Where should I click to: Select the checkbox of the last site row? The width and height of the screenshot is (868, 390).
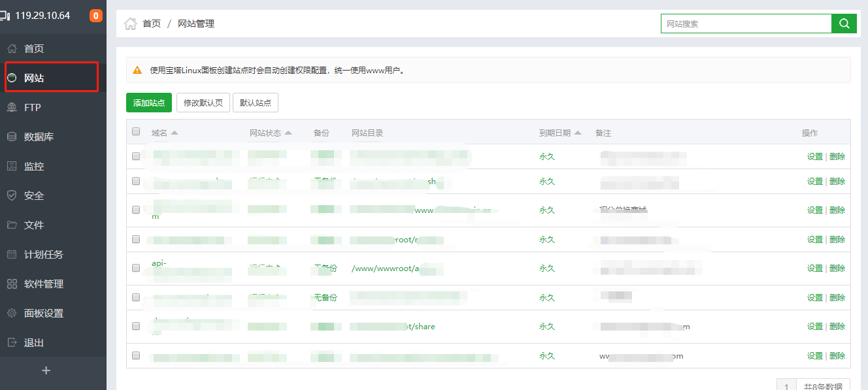[x=136, y=355]
